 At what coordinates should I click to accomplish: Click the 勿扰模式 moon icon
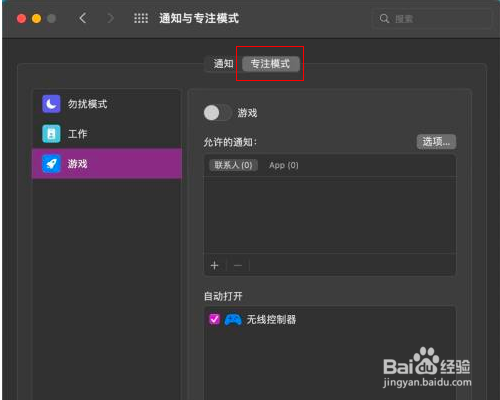(x=51, y=104)
